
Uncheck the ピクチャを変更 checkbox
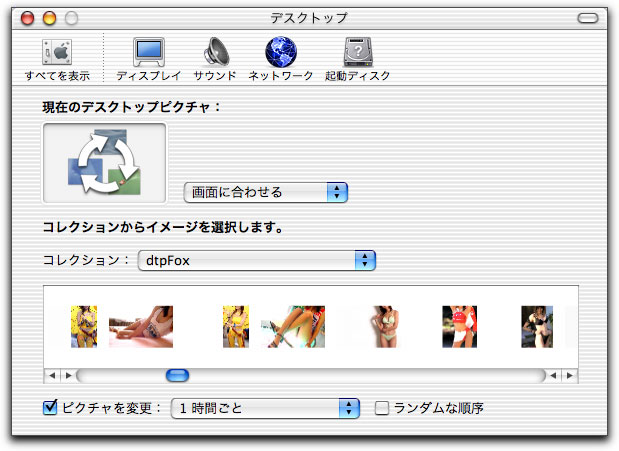point(51,408)
